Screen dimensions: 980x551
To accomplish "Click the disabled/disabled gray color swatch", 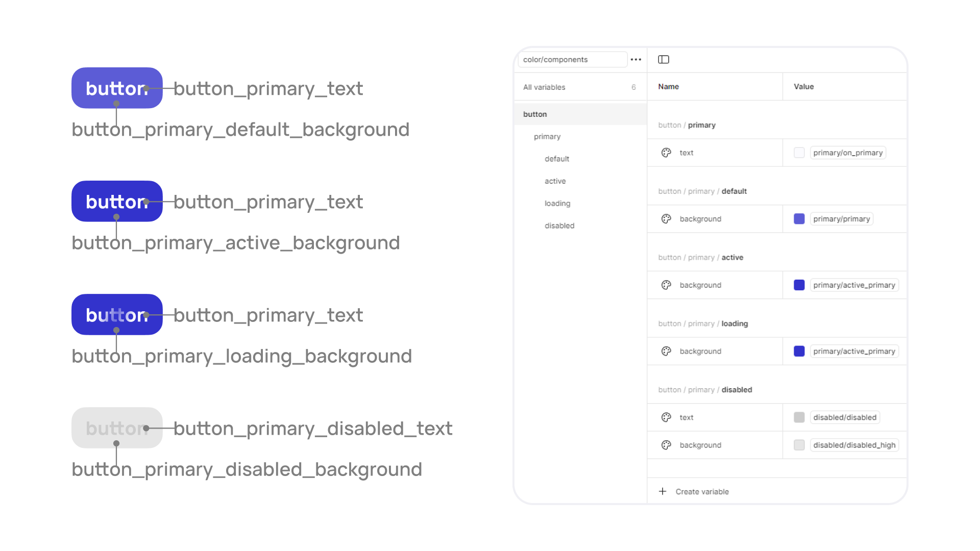I will click(799, 417).
